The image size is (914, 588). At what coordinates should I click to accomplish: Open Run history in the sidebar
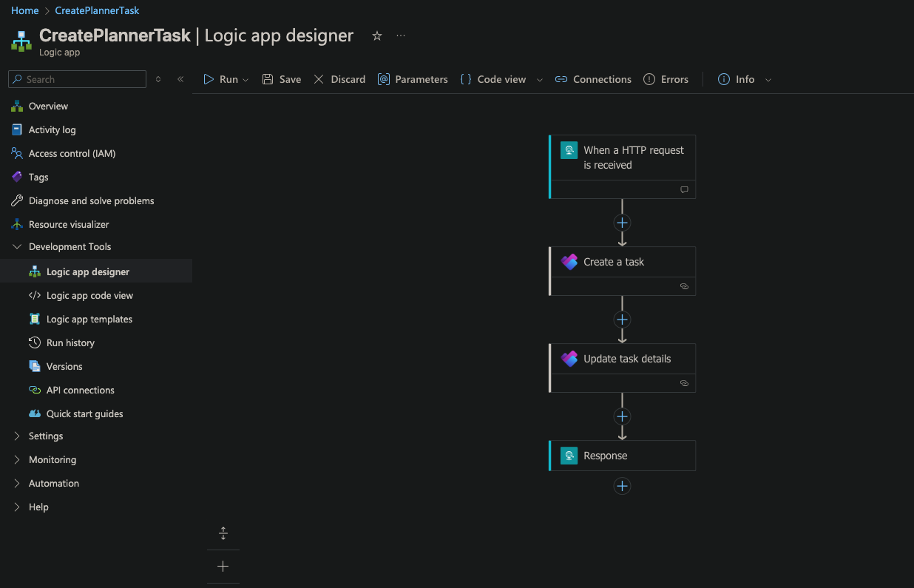70,343
